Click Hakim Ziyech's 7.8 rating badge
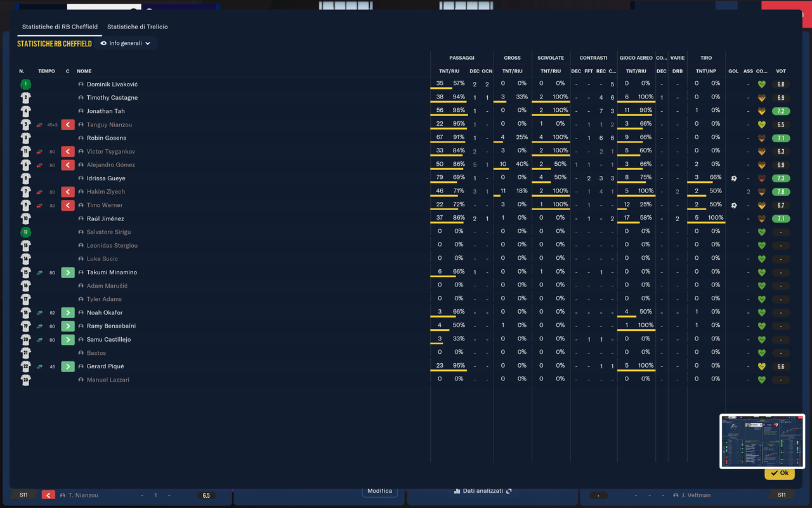The width and height of the screenshot is (812, 508). point(781,192)
